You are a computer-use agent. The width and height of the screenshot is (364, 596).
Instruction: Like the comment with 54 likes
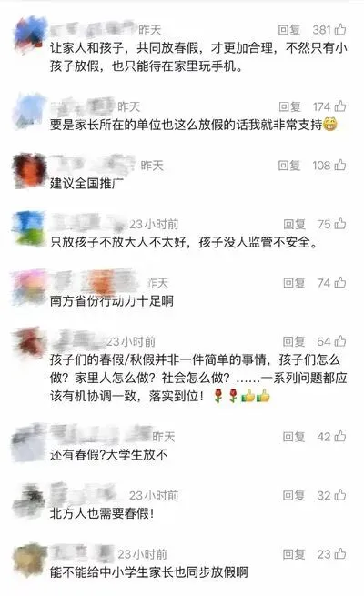(x=340, y=341)
